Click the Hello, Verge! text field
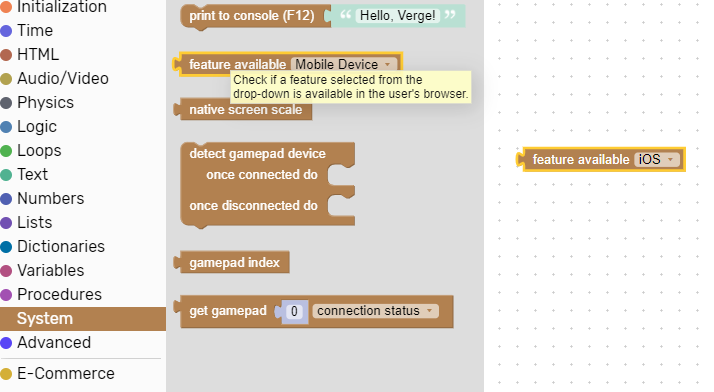 (398, 16)
